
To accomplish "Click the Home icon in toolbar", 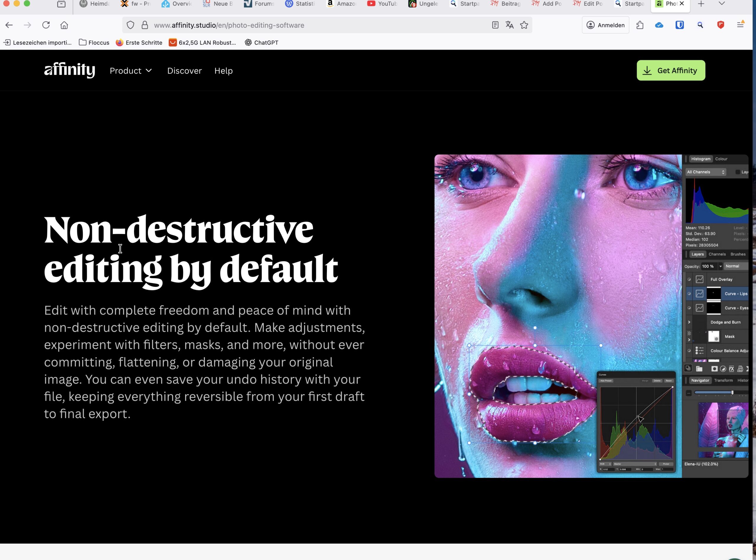I will tap(64, 25).
